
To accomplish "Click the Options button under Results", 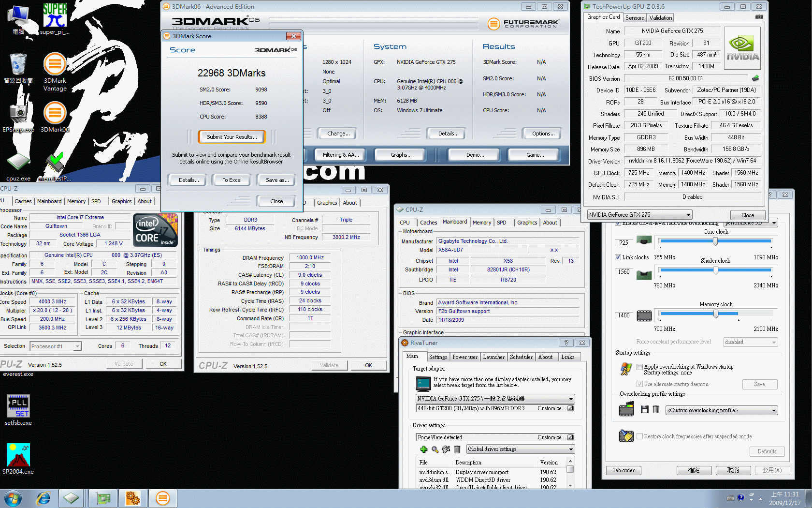I will click(543, 134).
